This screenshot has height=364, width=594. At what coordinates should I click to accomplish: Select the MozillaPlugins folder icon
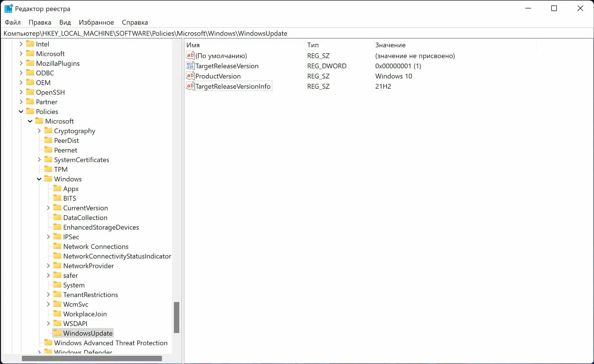(x=30, y=63)
